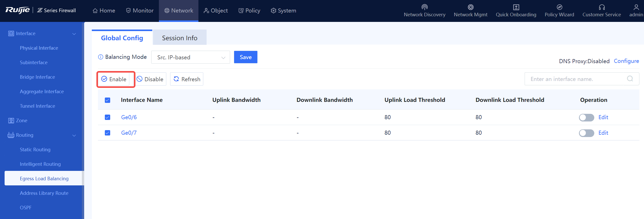Open the Policy menu
This screenshot has width=644, height=219.
[249, 10]
